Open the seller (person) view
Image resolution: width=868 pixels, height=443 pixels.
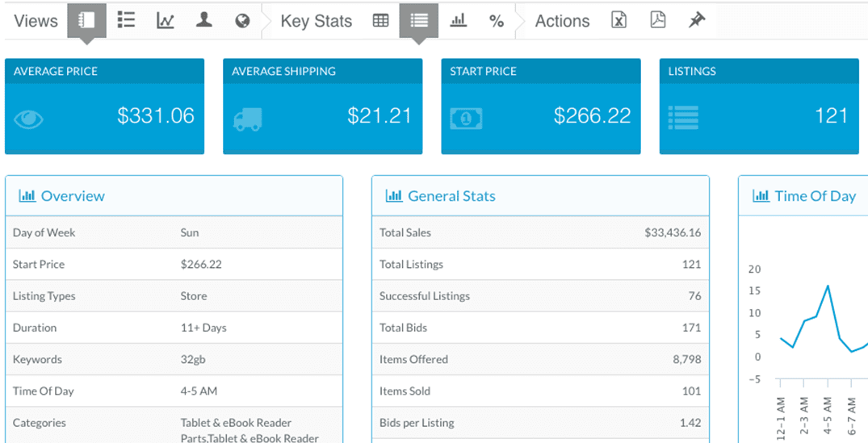[x=204, y=21]
